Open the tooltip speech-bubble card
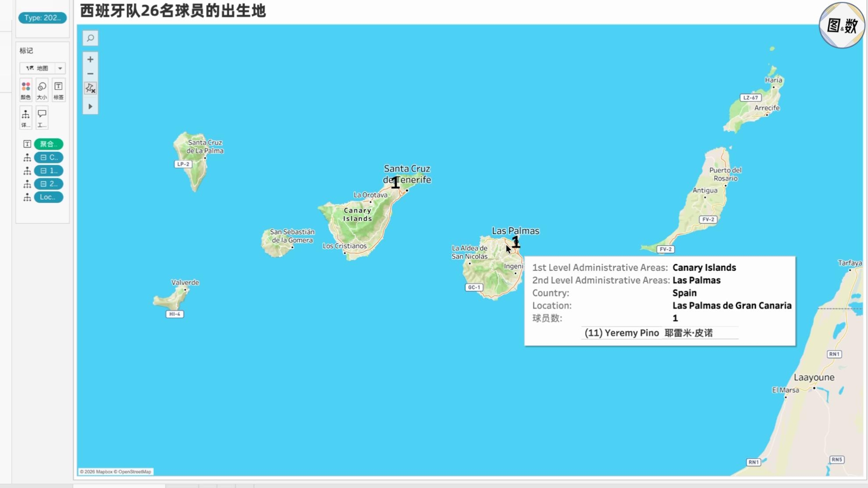The width and height of the screenshot is (868, 488). pyautogui.click(x=42, y=118)
